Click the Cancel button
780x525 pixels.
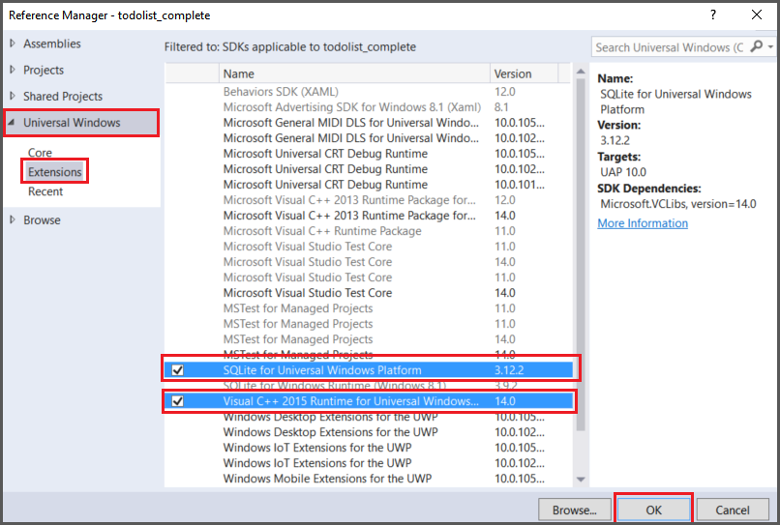pyautogui.click(x=732, y=510)
